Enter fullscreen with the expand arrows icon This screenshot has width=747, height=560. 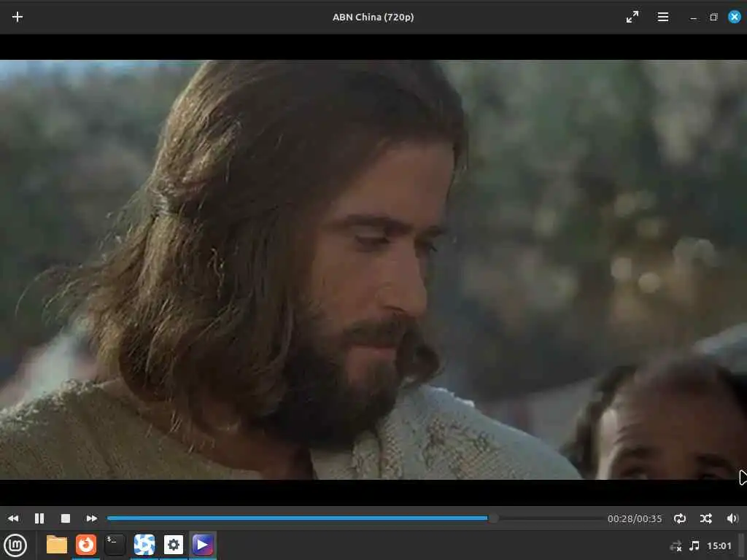point(632,17)
